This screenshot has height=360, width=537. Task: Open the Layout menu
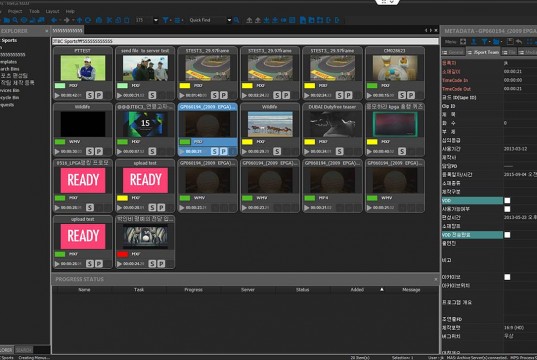point(52,11)
